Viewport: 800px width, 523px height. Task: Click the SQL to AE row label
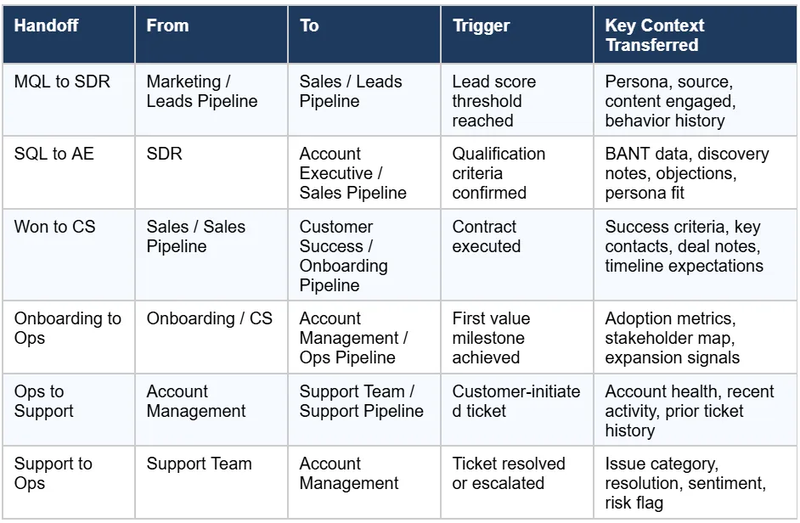tap(50, 154)
